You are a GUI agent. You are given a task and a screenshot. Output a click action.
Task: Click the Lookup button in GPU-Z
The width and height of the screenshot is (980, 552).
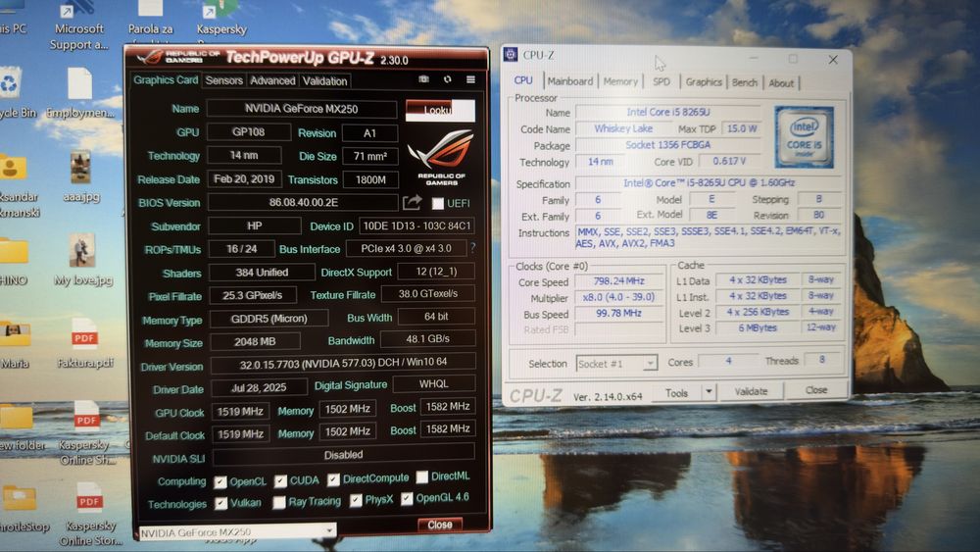(440, 110)
